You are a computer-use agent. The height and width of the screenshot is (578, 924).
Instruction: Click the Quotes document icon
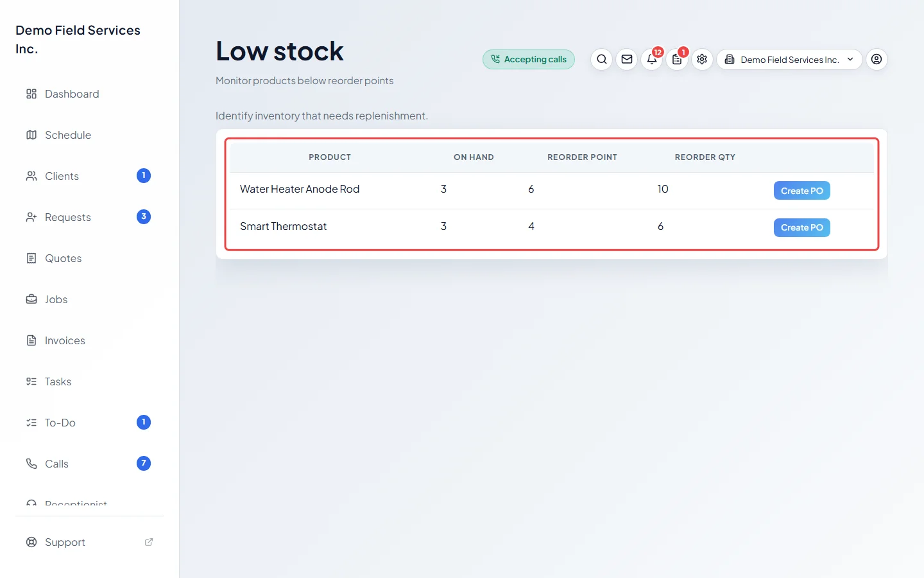coord(31,258)
